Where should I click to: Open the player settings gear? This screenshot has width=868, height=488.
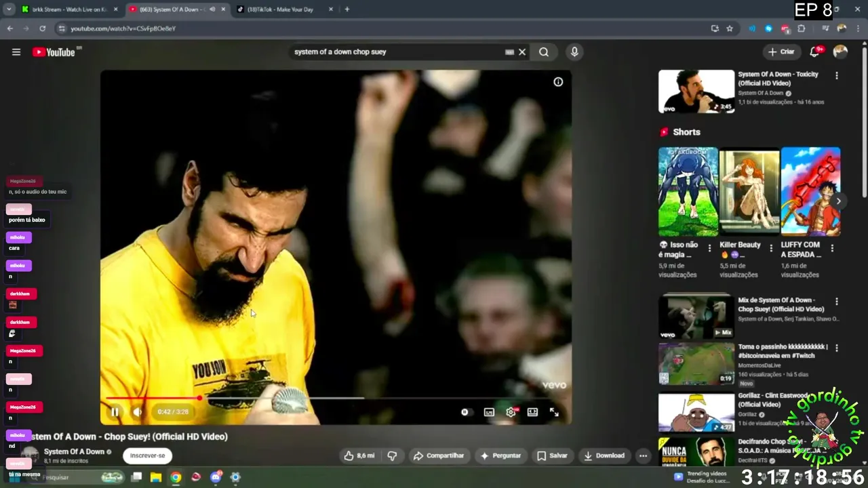pos(511,412)
